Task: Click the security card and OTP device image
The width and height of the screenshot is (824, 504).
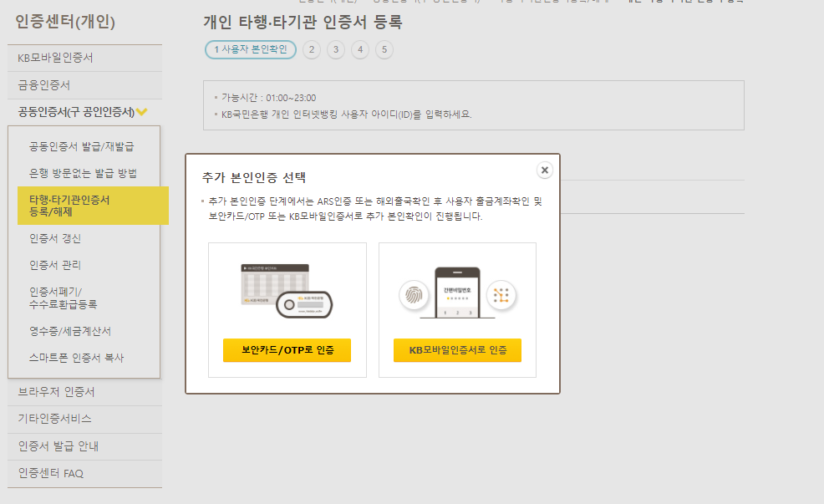Action: [x=287, y=291]
